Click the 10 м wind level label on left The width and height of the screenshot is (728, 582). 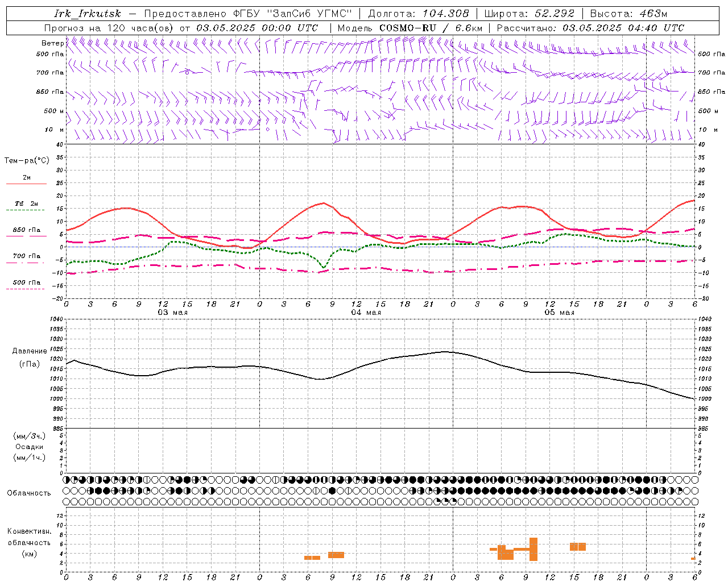coord(54,130)
